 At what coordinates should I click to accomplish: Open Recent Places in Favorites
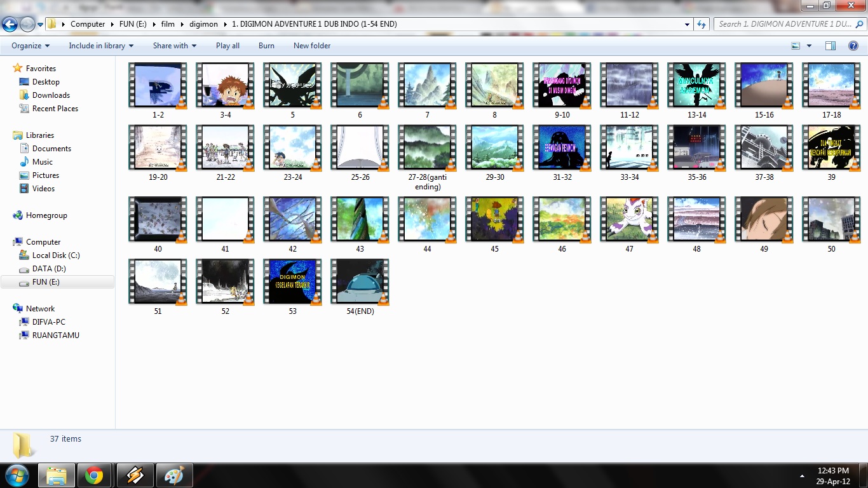click(55, 109)
